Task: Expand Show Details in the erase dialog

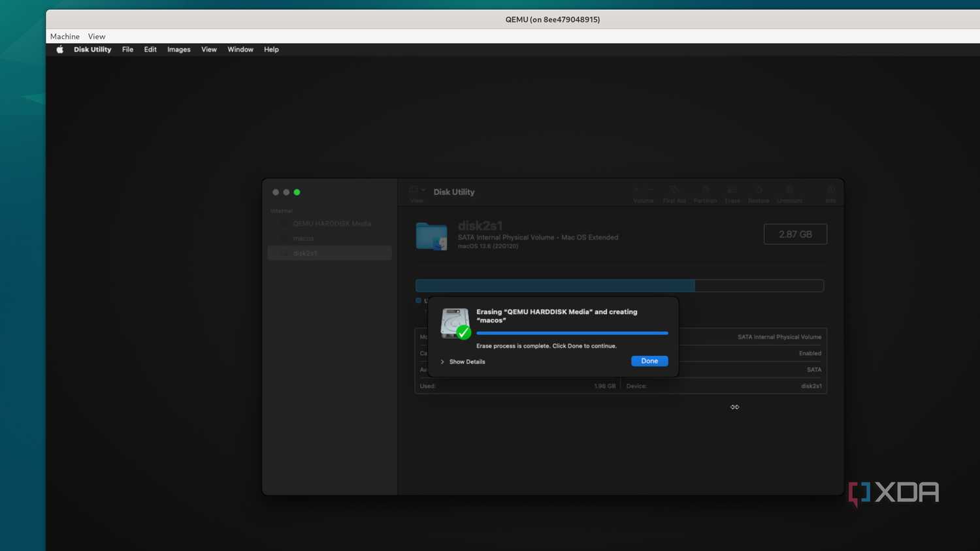Action: (463, 362)
